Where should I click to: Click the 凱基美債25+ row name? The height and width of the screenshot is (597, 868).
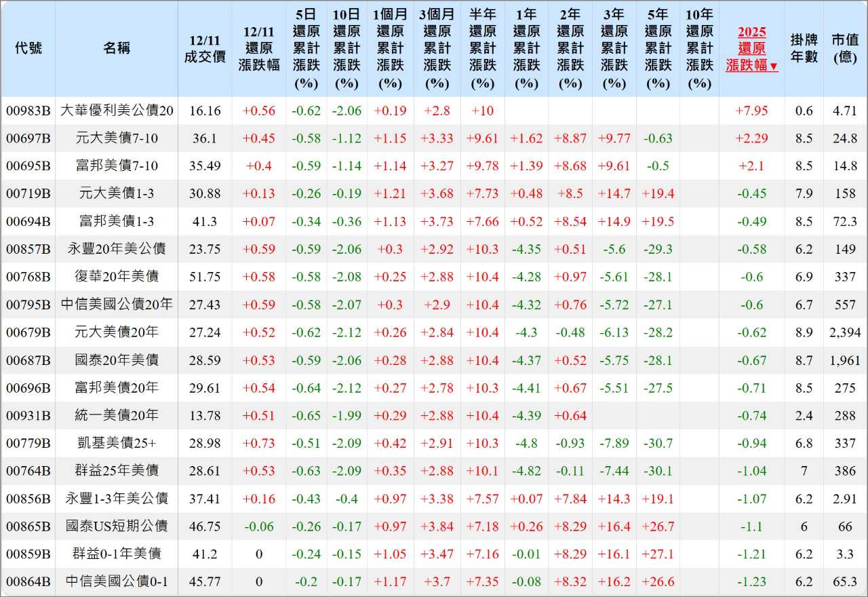click(x=116, y=444)
